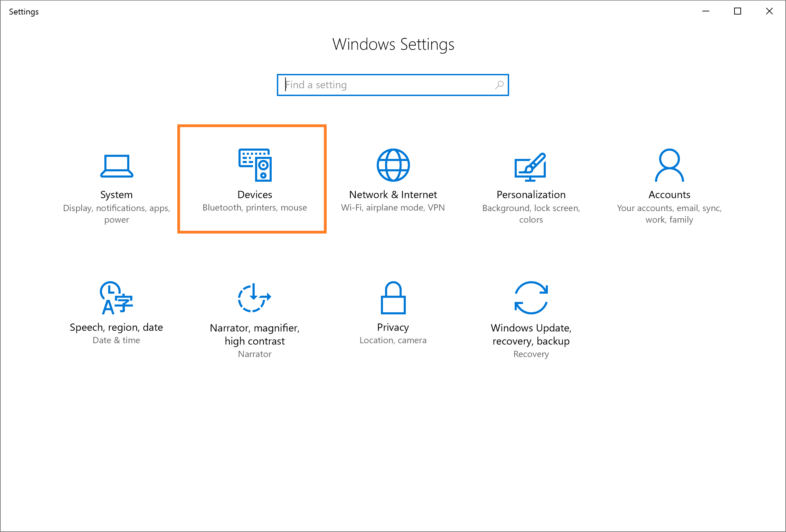The width and height of the screenshot is (786, 532).
Task: Open the Windows Update circular arrows icon
Action: tap(531, 298)
